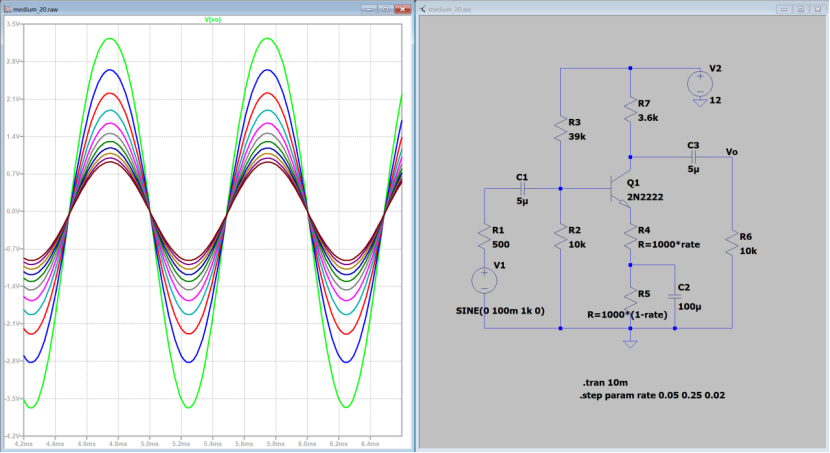
Task: Click the R6 reference label
Action: [746, 237]
